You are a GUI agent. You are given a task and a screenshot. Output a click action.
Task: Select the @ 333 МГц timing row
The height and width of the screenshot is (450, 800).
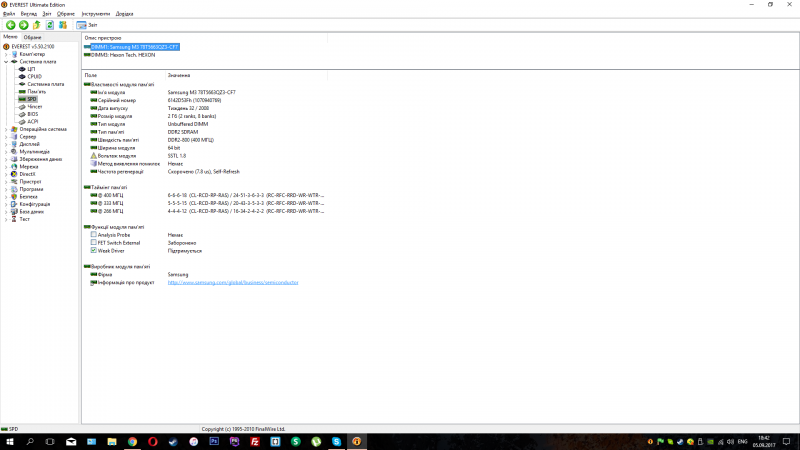(204, 203)
